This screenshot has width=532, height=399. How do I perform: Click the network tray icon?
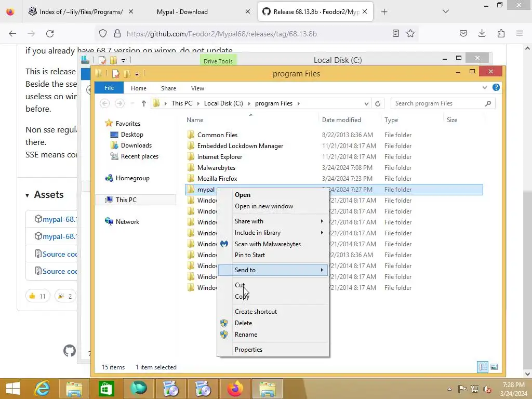pyautogui.click(x=475, y=389)
